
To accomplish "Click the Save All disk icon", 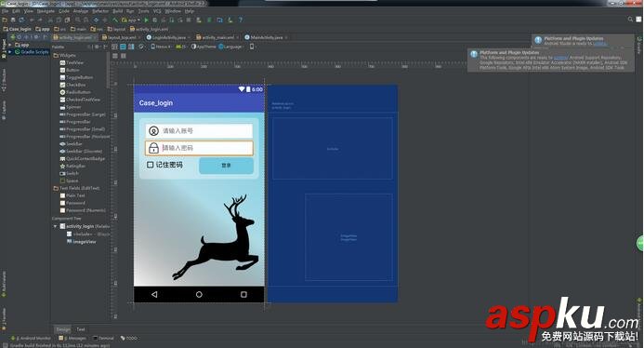I will pyautogui.click(x=13, y=20).
